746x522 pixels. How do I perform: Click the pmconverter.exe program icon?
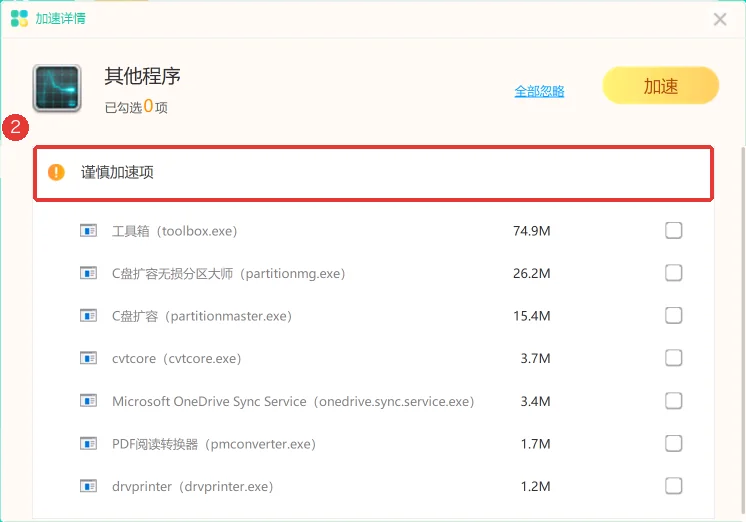[x=88, y=444]
